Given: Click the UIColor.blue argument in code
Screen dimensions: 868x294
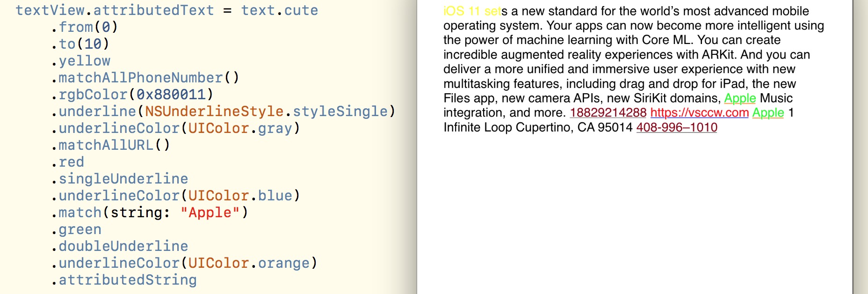Looking at the screenshot, I should (x=240, y=196).
